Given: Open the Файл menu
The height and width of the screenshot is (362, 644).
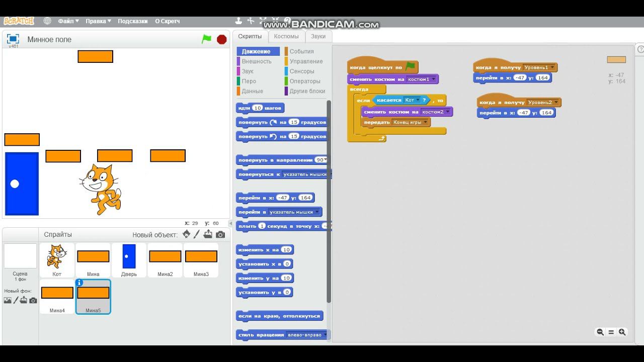Looking at the screenshot, I should point(68,21).
